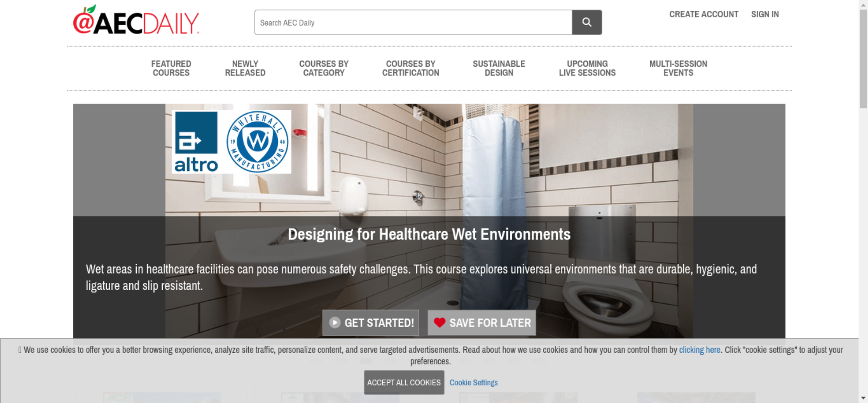This screenshot has height=403, width=868.
Task: Click the red heart Save for Later icon
Action: (440, 323)
